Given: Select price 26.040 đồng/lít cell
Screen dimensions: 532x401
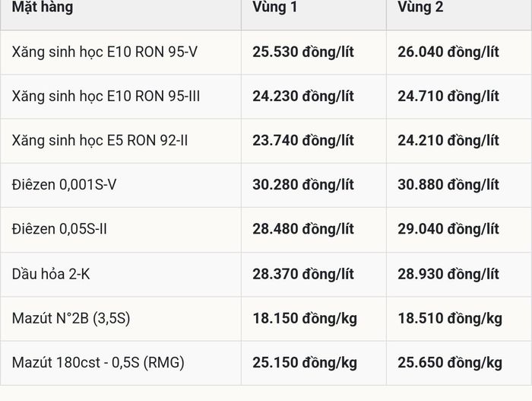Looking at the screenshot, I should click(448, 53).
